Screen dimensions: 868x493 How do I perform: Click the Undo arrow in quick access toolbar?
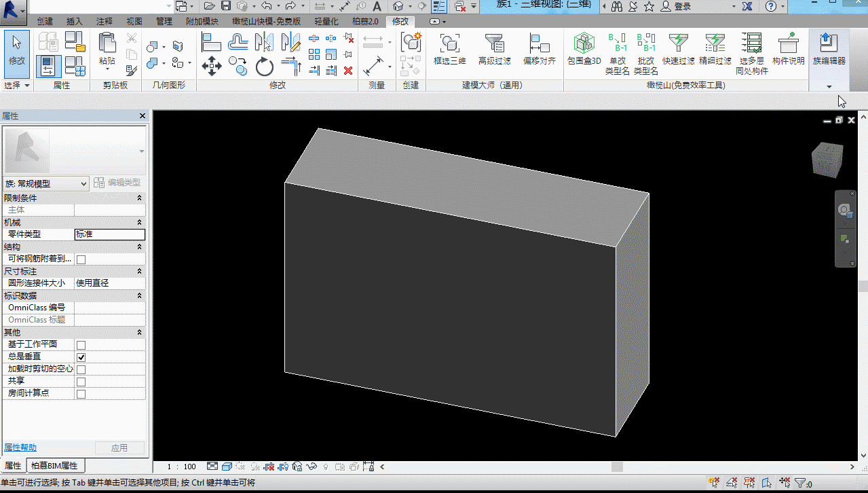pyautogui.click(x=266, y=6)
